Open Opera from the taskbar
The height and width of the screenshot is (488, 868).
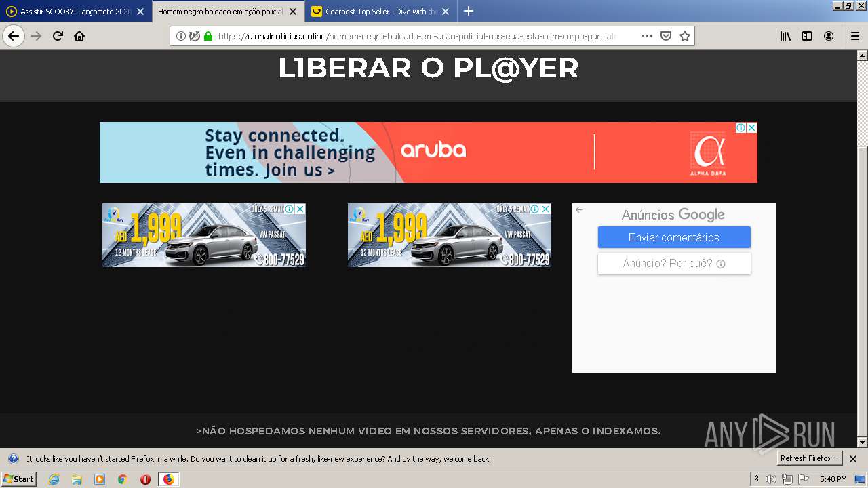[x=145, y=479]
